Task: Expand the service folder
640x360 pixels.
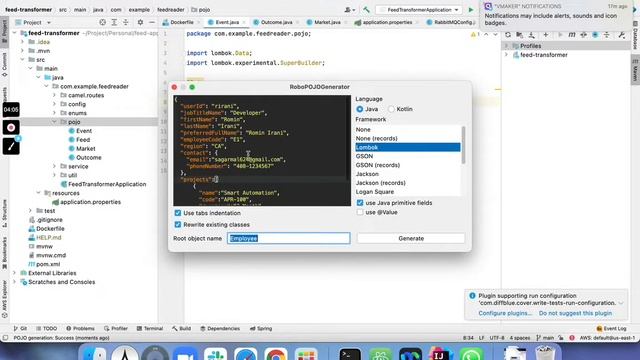Action: click(x=54, y=167)
